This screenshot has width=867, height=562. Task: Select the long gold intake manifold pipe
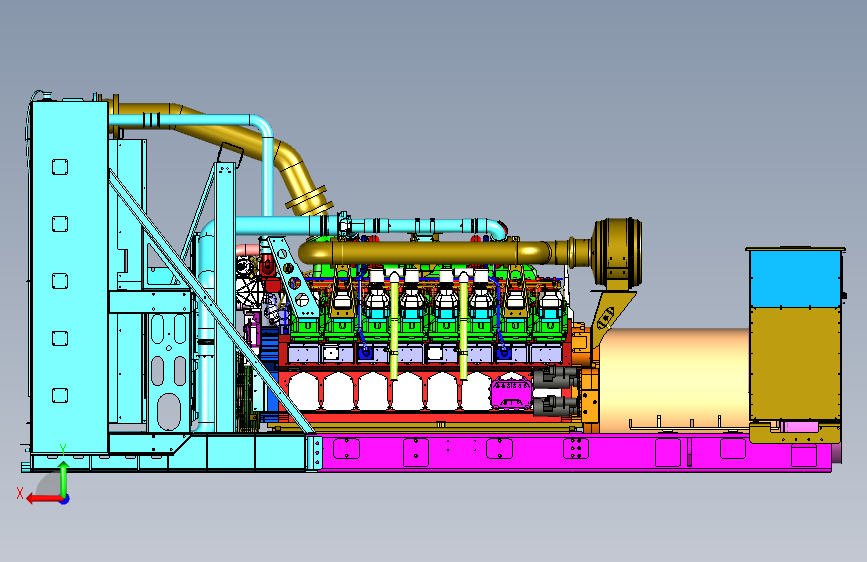[x=426, y=252]
